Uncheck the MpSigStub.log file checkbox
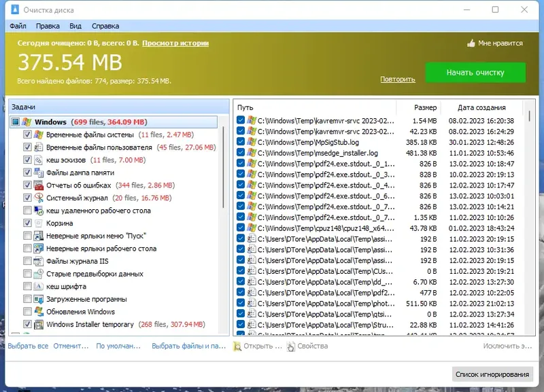 pyautogui.click(x=241, y=142)
